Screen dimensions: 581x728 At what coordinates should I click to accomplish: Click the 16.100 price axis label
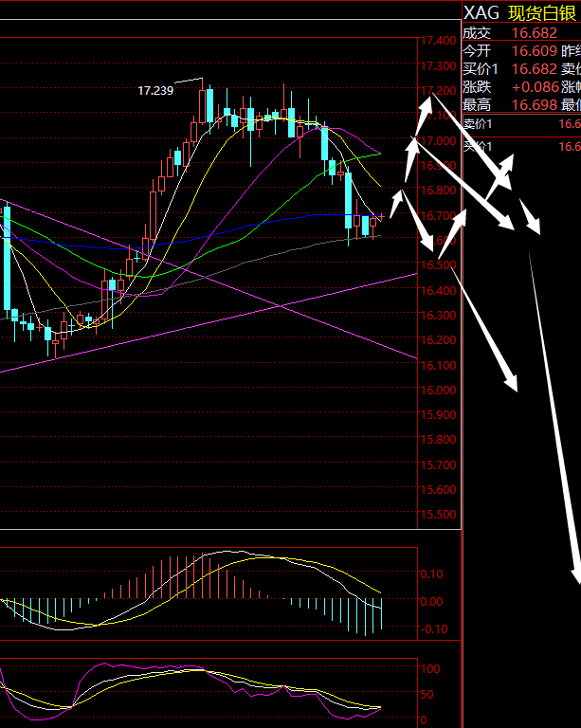[438, 365]
